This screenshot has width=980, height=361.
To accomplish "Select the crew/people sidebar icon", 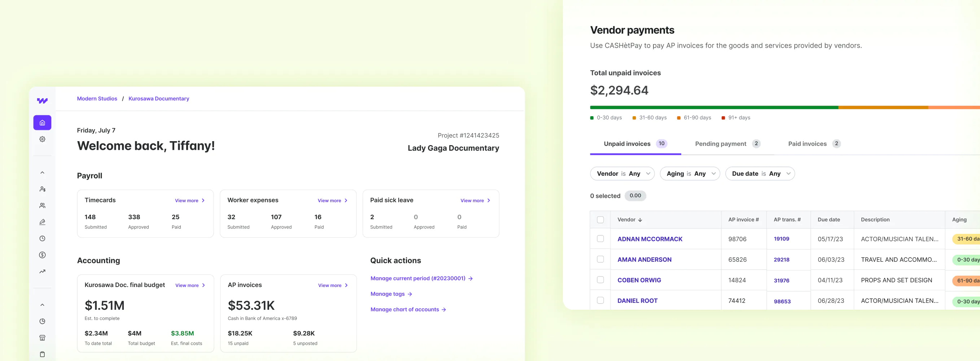I will (42, 205).
